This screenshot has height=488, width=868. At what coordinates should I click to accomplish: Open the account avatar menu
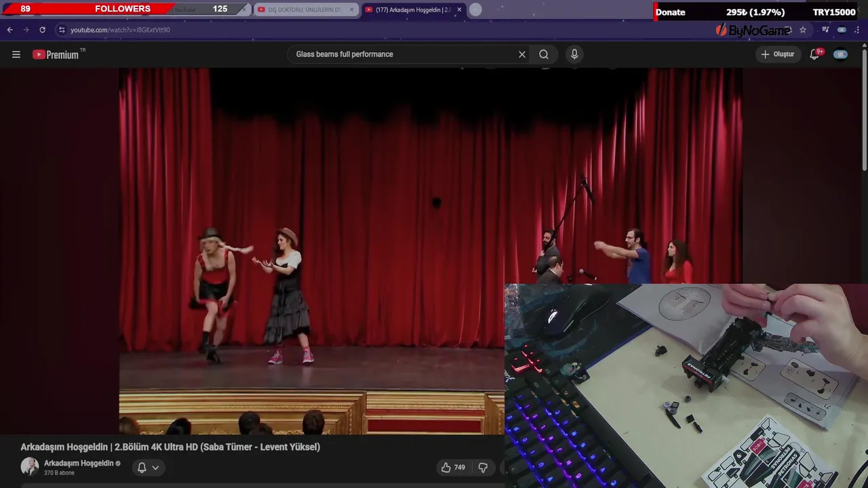[x=840, y=54]
